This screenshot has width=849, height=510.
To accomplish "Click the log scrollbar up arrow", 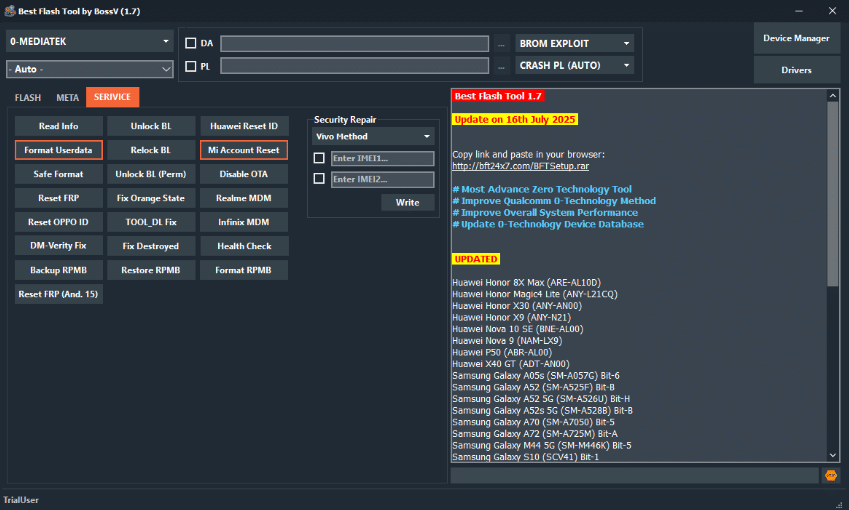I will pyautogui.click(x=832, y=95).
